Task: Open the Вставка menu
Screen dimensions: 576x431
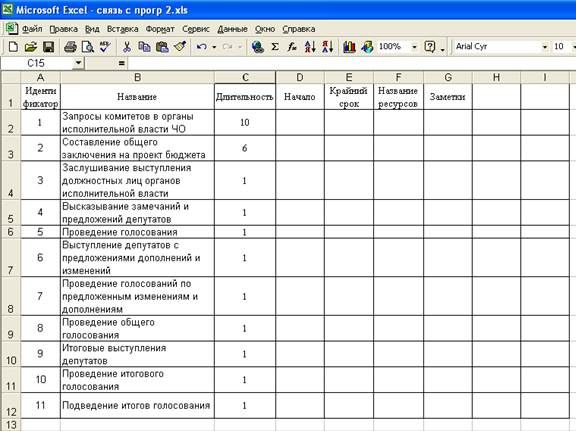Action: pyautogui.click(x=122, y=29)
